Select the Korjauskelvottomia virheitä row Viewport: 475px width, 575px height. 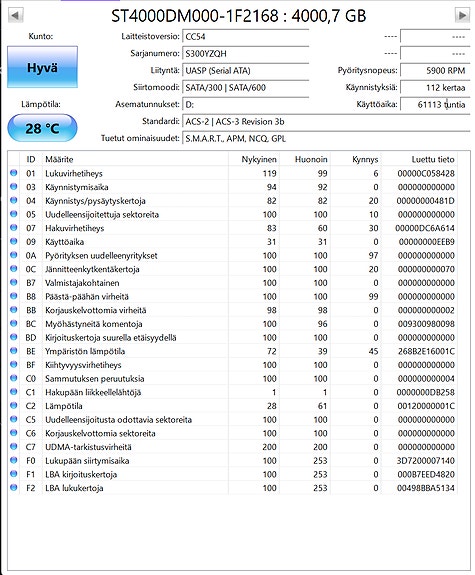coord(233,310)
